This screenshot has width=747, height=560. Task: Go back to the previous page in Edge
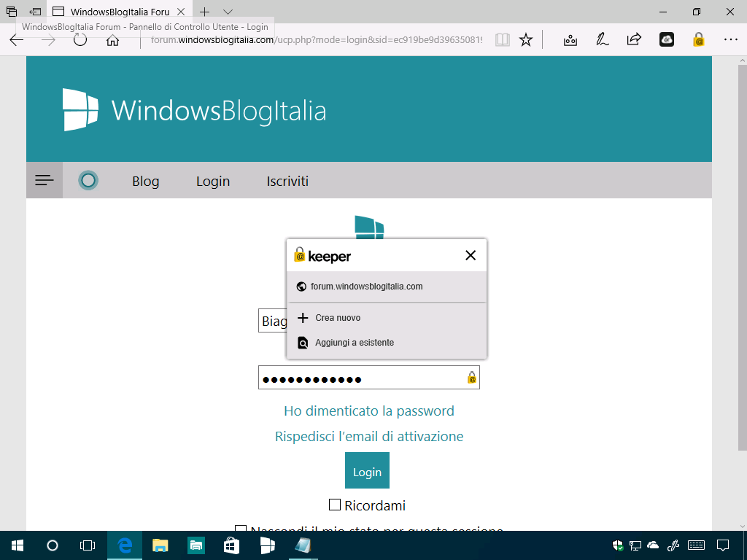pos(17,40)
